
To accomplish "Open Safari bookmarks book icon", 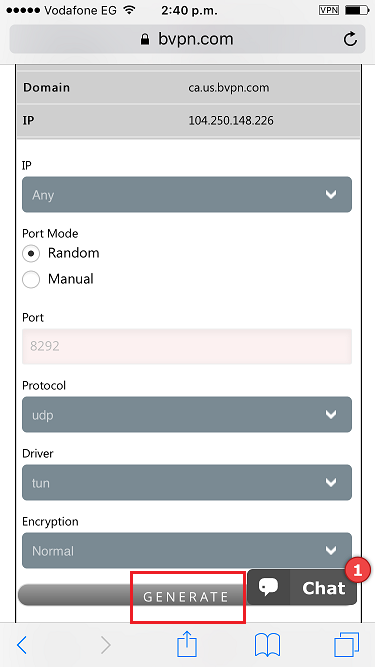I will [267, 645].
